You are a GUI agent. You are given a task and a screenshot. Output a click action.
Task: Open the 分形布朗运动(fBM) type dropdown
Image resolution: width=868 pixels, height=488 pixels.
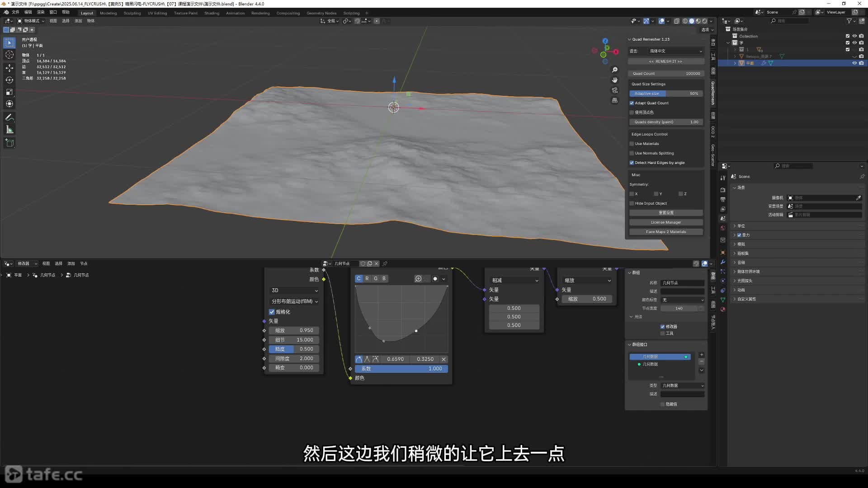(294, 301)
